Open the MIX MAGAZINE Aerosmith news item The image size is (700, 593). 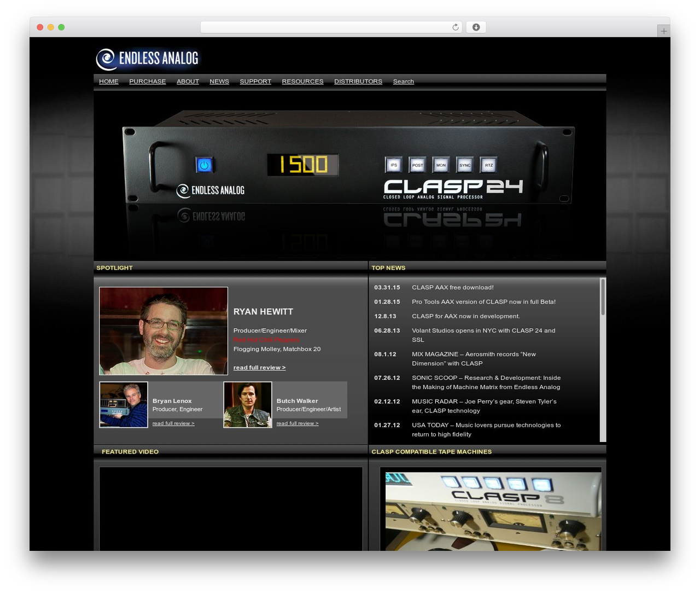click(x=474, y=359)
